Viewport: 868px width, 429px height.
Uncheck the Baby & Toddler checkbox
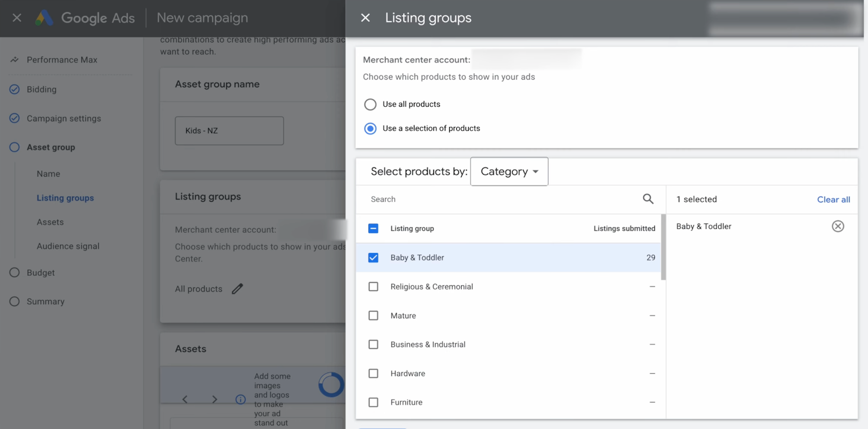point(373,258)
